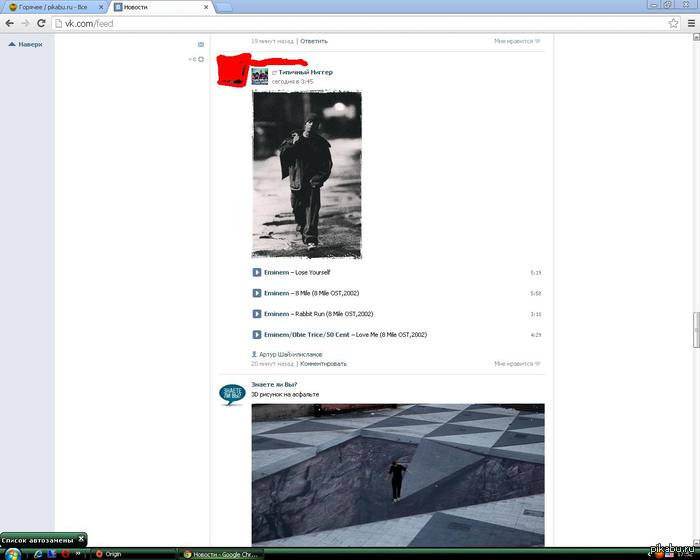This screenshot has height=560, width=700.
Task: Click the 'Ответить' reply link
Action: coord(314,41)
